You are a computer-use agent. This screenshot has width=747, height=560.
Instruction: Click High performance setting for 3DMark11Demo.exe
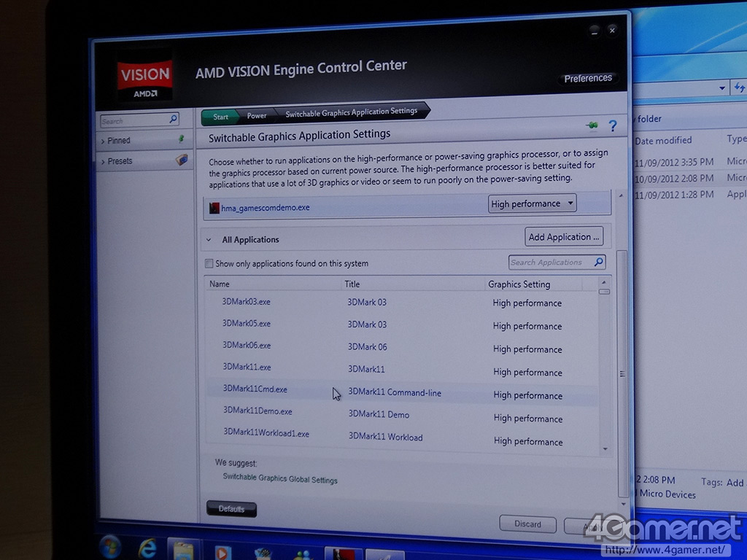coord(528,418)
